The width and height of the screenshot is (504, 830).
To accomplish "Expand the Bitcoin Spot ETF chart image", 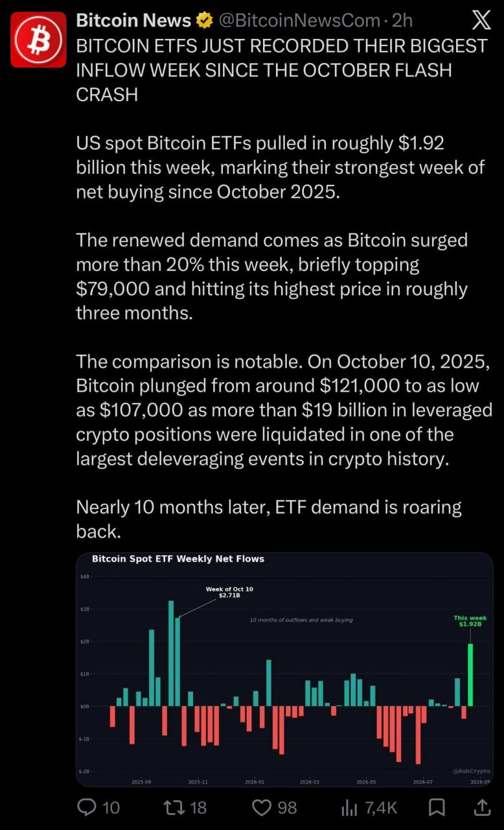I will [x=284, y=669].
